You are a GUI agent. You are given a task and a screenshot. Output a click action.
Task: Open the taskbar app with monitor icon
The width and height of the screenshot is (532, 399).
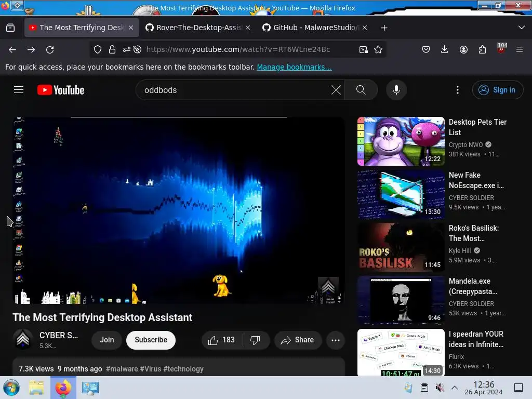coord(90,388)
